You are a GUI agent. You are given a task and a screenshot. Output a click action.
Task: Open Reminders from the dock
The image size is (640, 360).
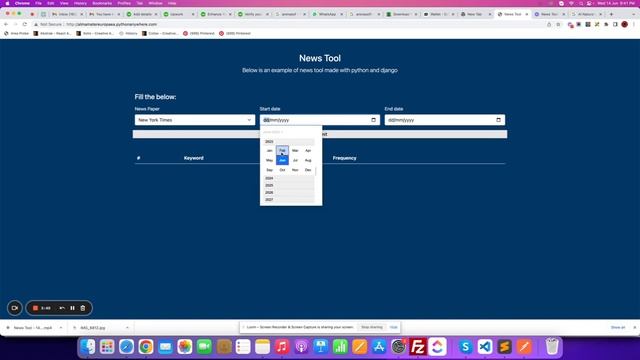tap(243, 347)
